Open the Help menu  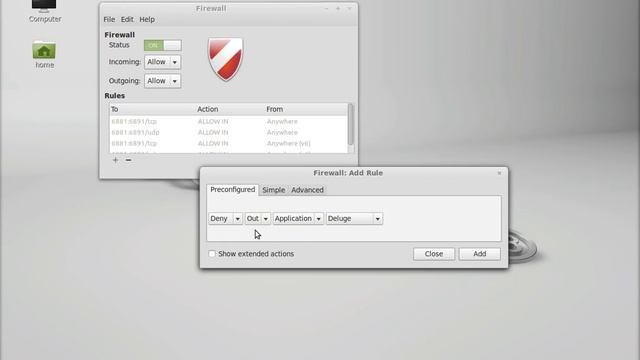coord(147,19)
